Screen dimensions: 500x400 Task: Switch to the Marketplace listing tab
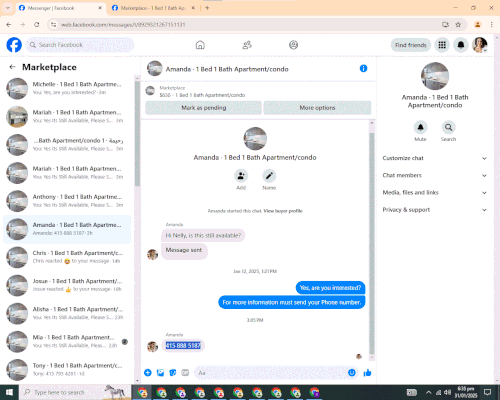point(153,8)
